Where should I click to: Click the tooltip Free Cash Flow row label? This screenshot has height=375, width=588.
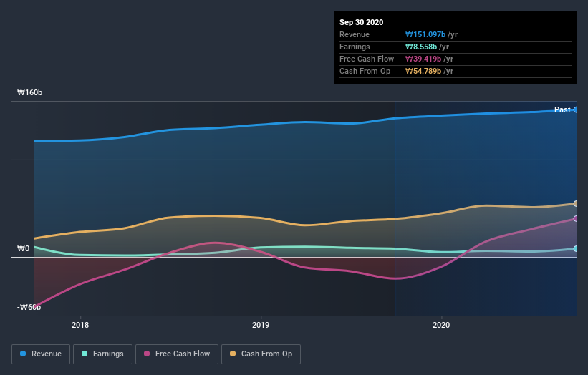pyautogui.click(x=367, y=59)
